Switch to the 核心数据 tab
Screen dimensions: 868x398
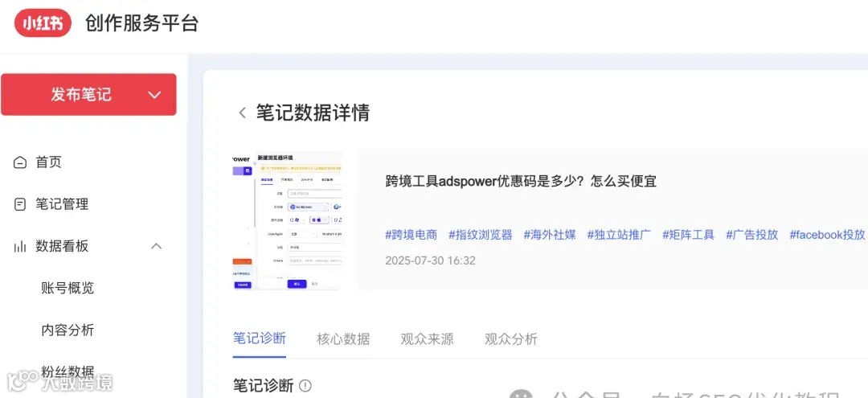(343, 339)
